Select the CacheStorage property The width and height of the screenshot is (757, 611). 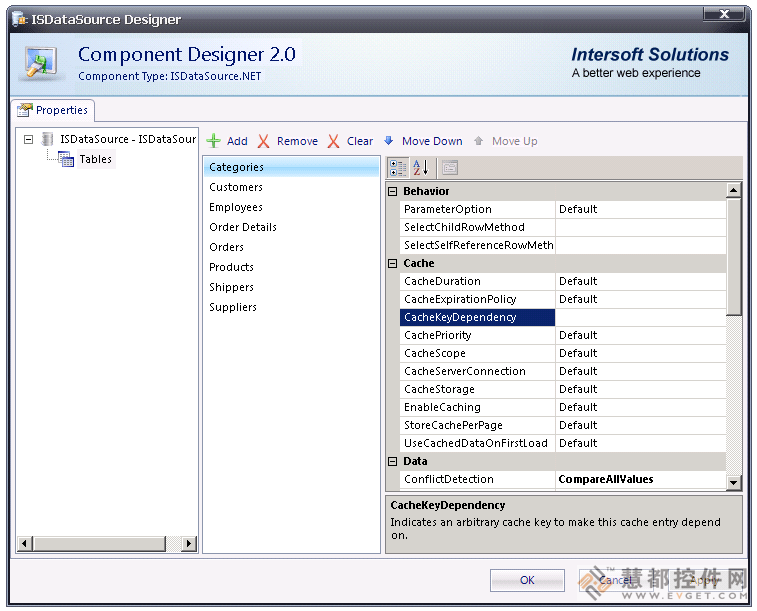pyautogui.click(x=477, y=389)
